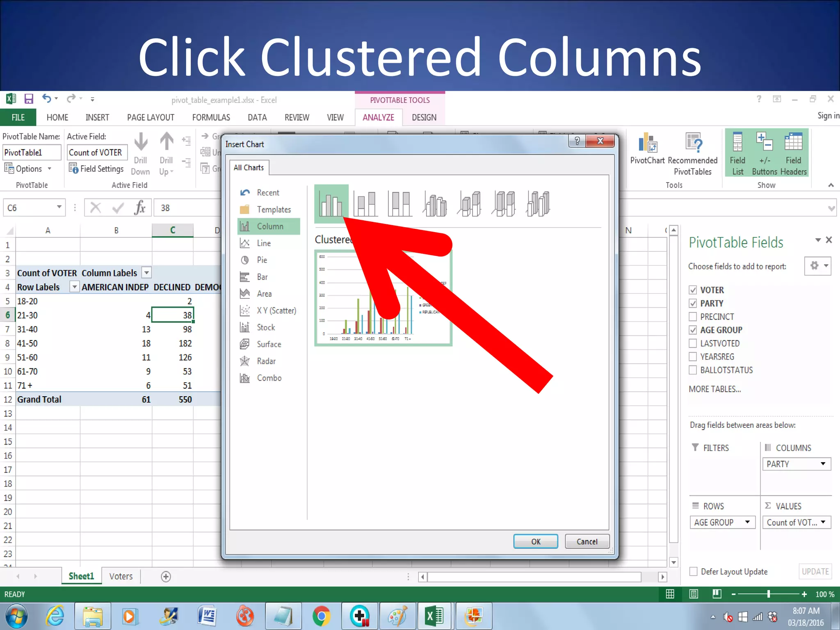This screenshot has width=840, height=630.
Task: Uncheck the AGE GROUP field checkbox
Action: (x=693, y=330)
